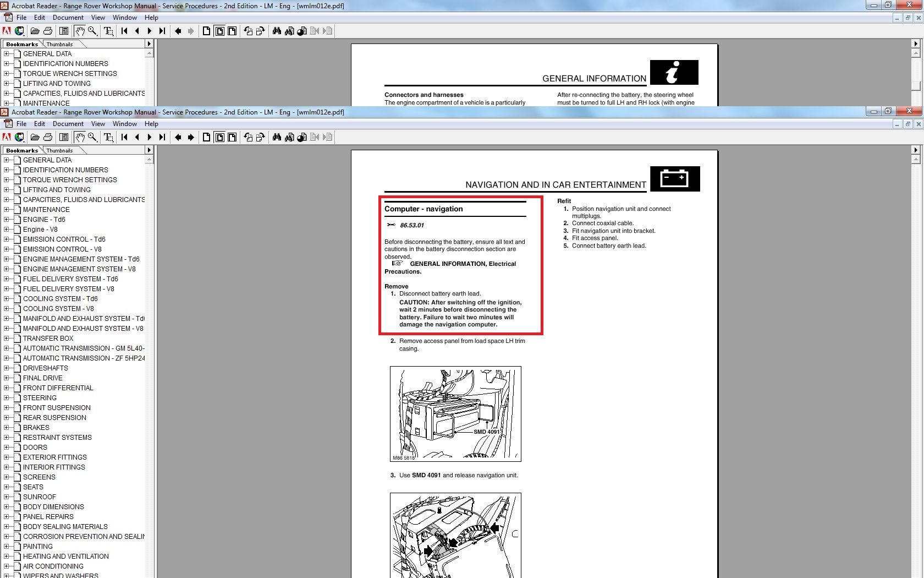The width and height of the screenshot is (924, 578).
Task: Go to first page in front window
Action: [x=124, y=137]
